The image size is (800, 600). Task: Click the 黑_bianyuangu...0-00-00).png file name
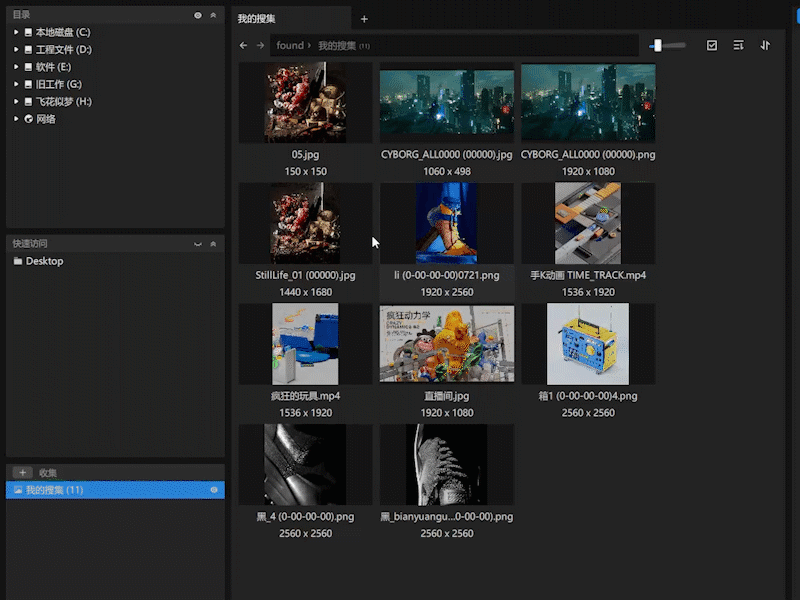click(447, 516)
